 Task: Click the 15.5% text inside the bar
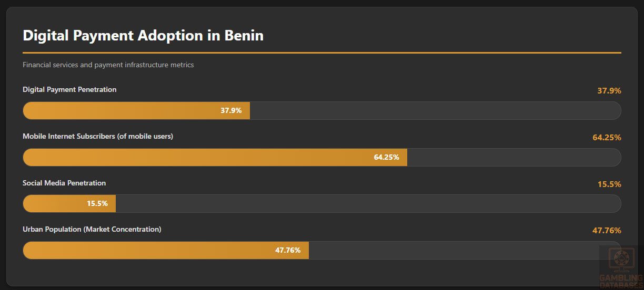pos(97,204)
